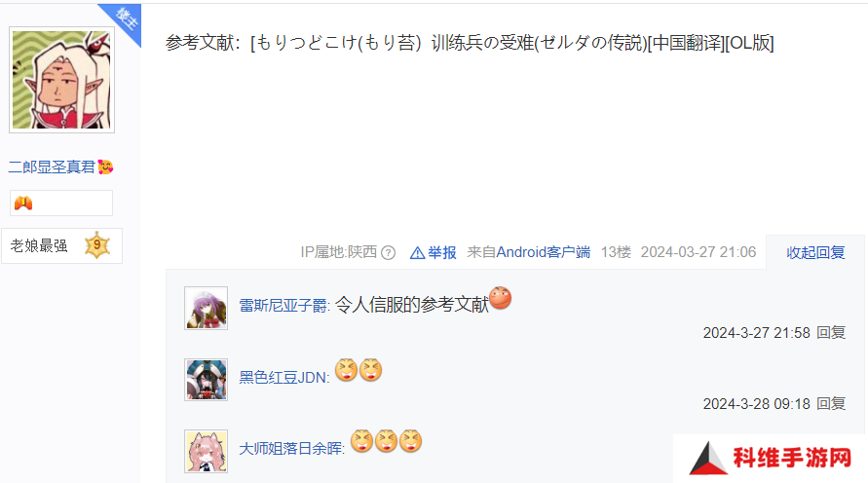Reply to 雷斯尼亚子爵's comment
Image resolution: width=868 pixels, height=483 pixels.
tap(831, 332)
